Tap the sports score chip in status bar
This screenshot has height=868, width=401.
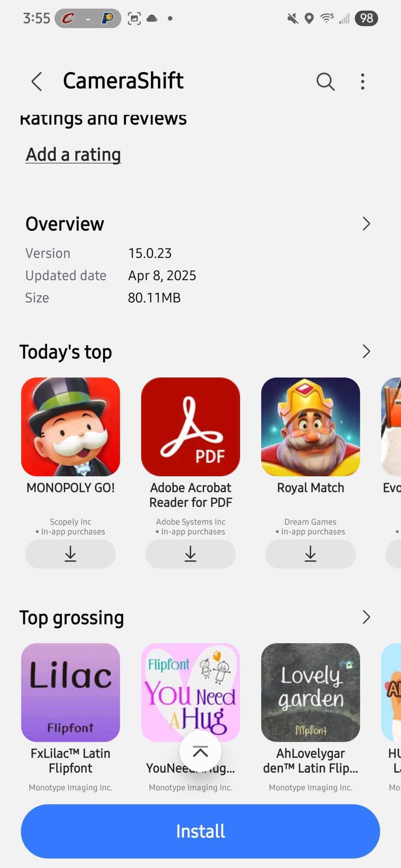[x=88, y=18]
